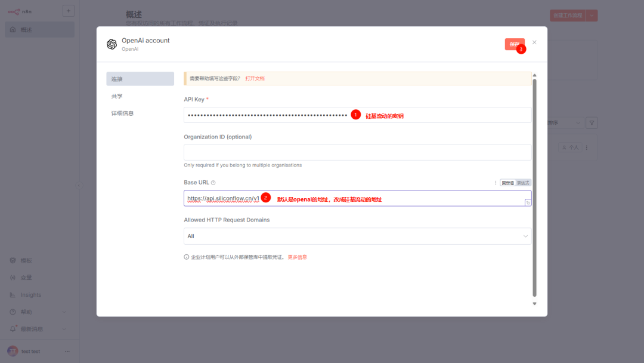The image size is (644, 363).
Task: Click the dialog scrollbar up arrow
Action: click(534, 75)
